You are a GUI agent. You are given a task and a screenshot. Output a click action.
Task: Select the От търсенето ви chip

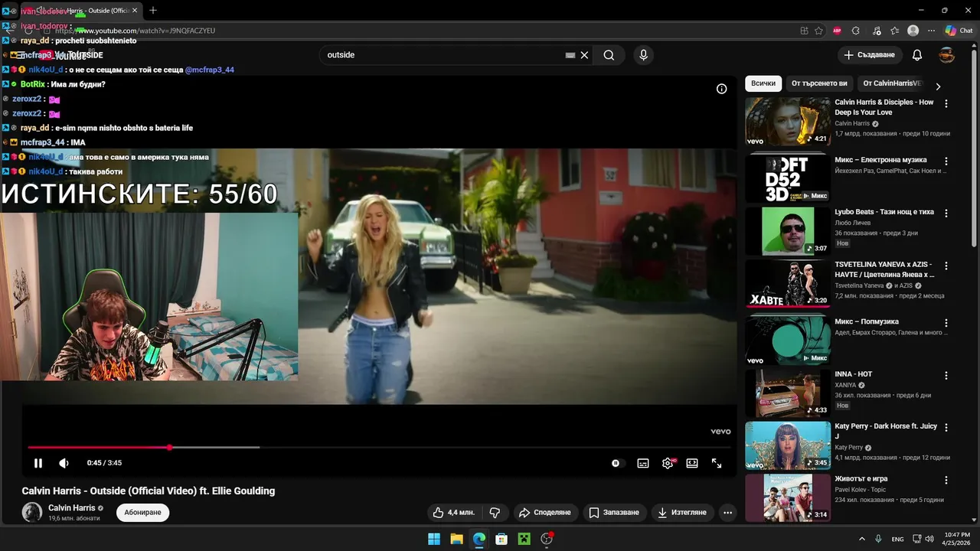click(x=819, y=83)
